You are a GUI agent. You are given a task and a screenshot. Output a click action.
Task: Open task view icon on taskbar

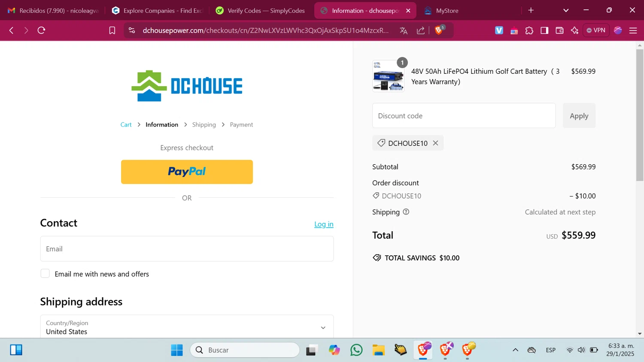click(311, 350)
